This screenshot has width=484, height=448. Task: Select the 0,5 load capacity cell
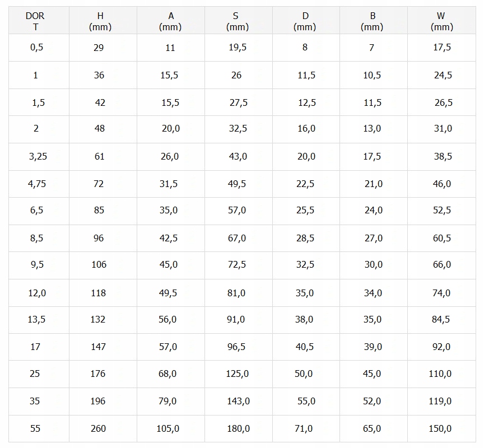click(36, 48)
